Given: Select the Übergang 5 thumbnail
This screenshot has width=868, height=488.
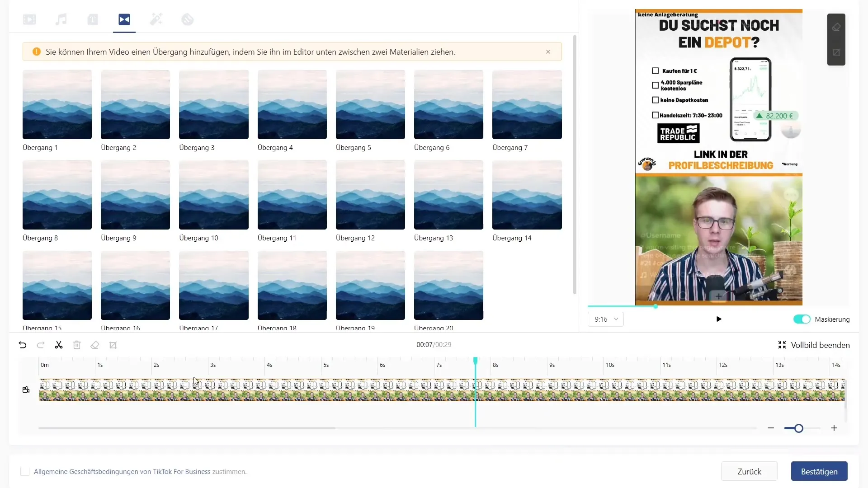Looking at the screenshot, I should (x=370, y=104).
